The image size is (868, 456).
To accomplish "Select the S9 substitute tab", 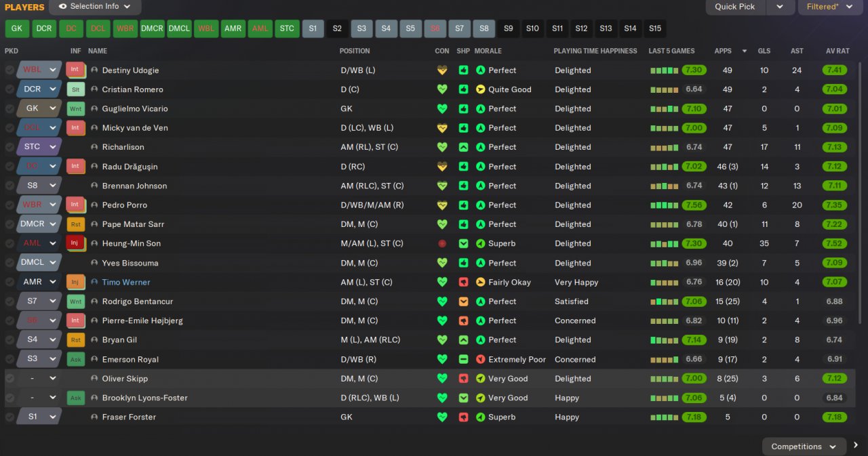I will pyautogui.click(x=508, y=28).
